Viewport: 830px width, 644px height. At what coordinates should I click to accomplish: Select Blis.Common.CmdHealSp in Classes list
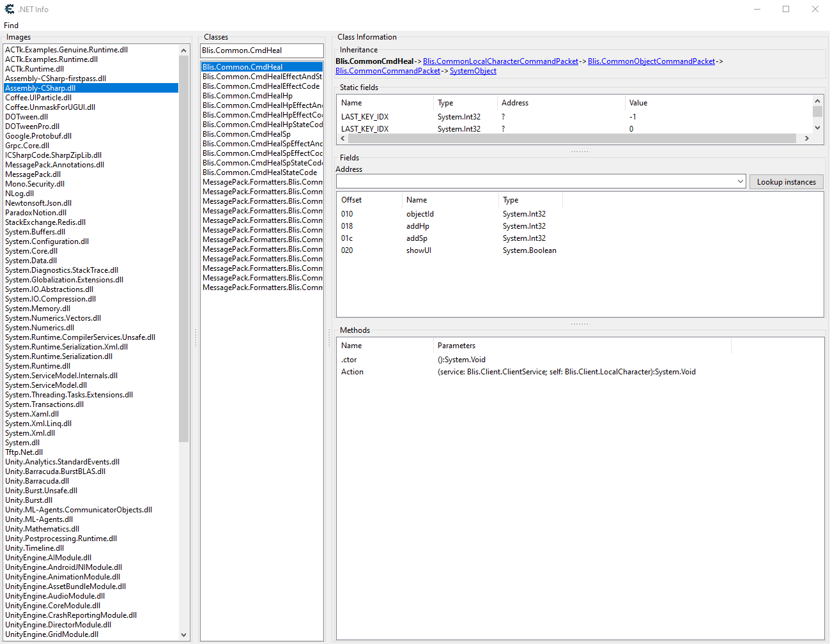pos(247,134)
